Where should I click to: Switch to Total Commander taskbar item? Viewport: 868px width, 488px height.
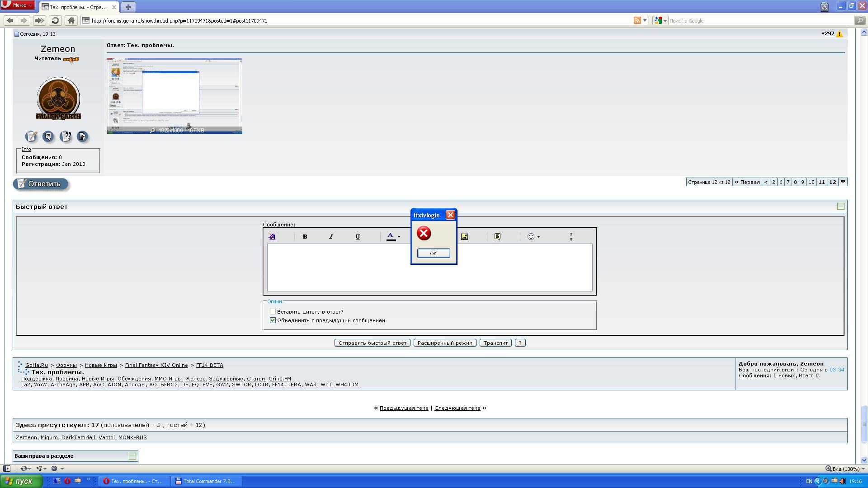[x=207, y=481]
